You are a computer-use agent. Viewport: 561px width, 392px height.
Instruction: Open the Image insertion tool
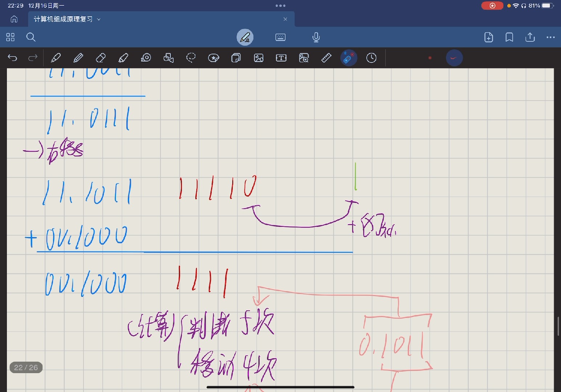(x=259, y=58)
